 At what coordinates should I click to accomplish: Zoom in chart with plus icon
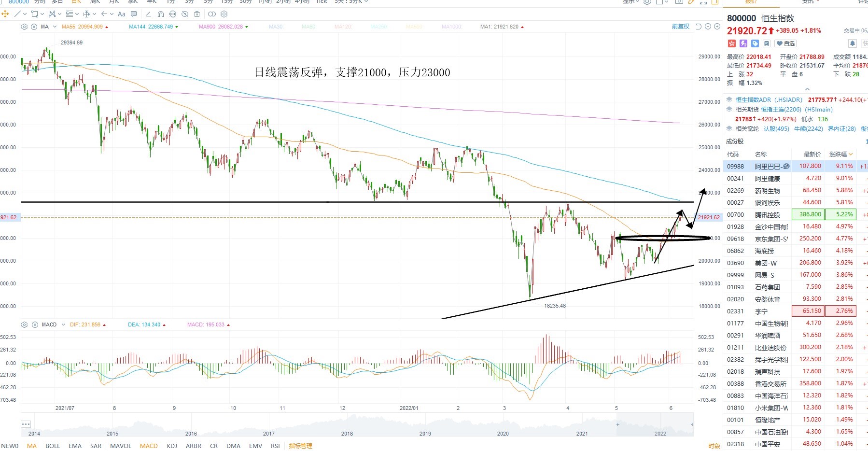tap(717, 27)
